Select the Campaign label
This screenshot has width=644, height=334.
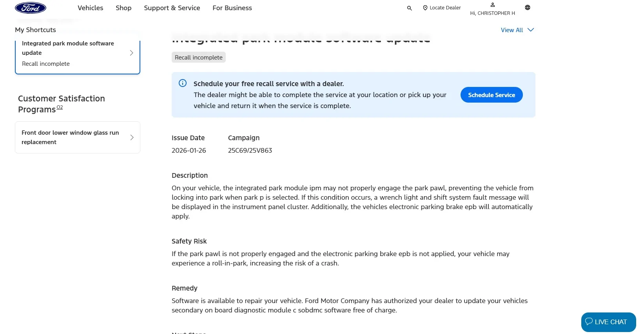click(244, 138)
